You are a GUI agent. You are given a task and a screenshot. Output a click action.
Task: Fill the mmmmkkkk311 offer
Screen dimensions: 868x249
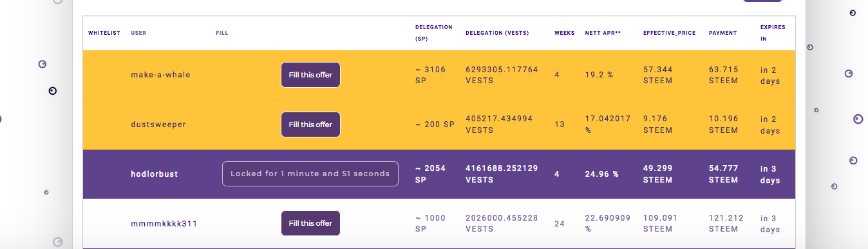click(x=310, y=223)
